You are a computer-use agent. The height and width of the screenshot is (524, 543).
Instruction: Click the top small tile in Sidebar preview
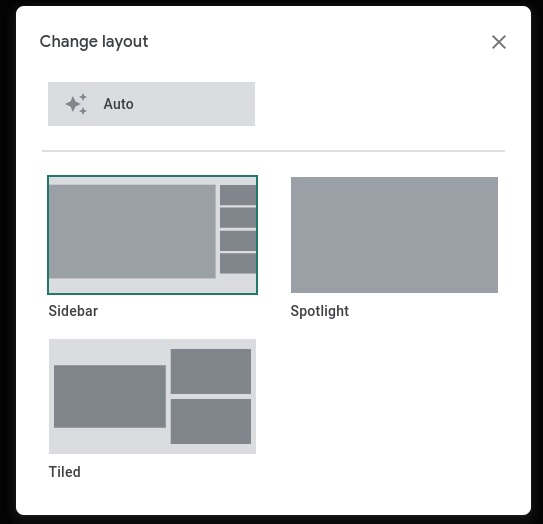(238, 195)
